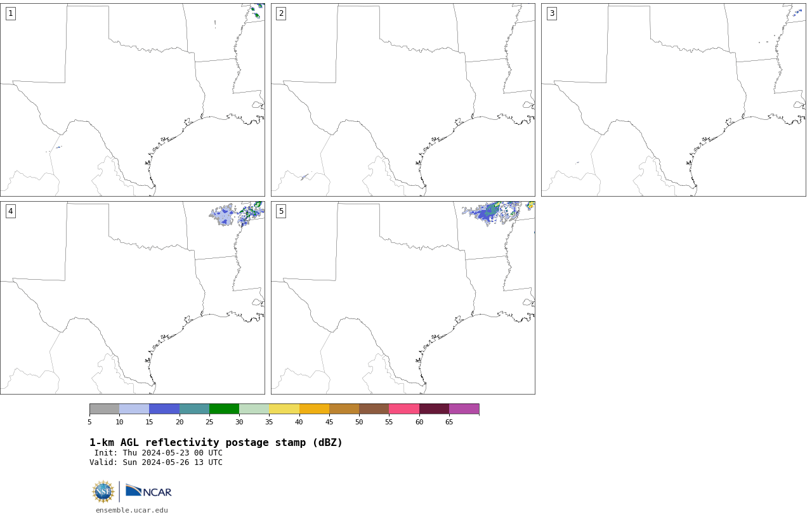Click the maroon 60-65 dBZ swatch
The width and height of the screenshot is (812, 517).
pos(434,409)
